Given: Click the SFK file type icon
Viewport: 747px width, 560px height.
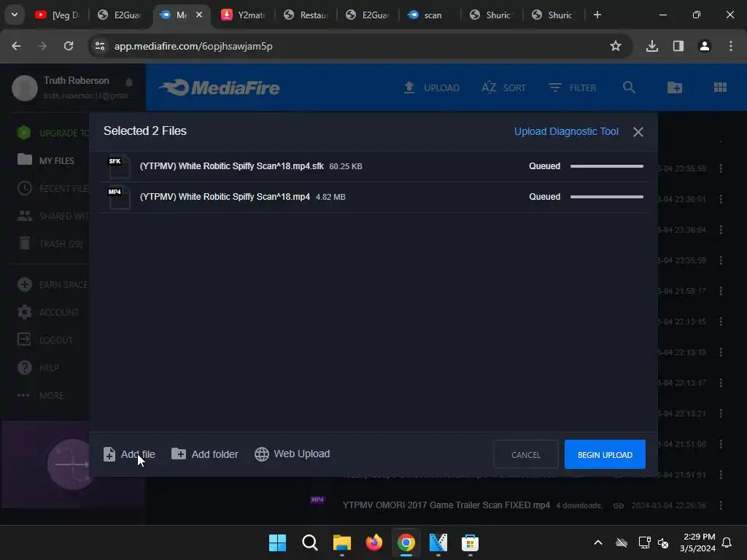Looking at the screenshot, I should (118, 167).
